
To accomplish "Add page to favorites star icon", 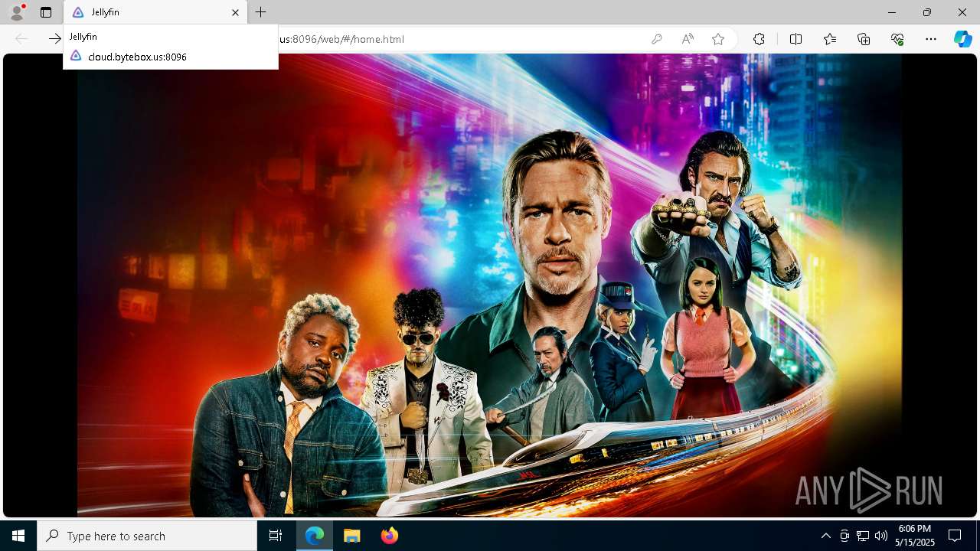I will [x=718, y=39].
